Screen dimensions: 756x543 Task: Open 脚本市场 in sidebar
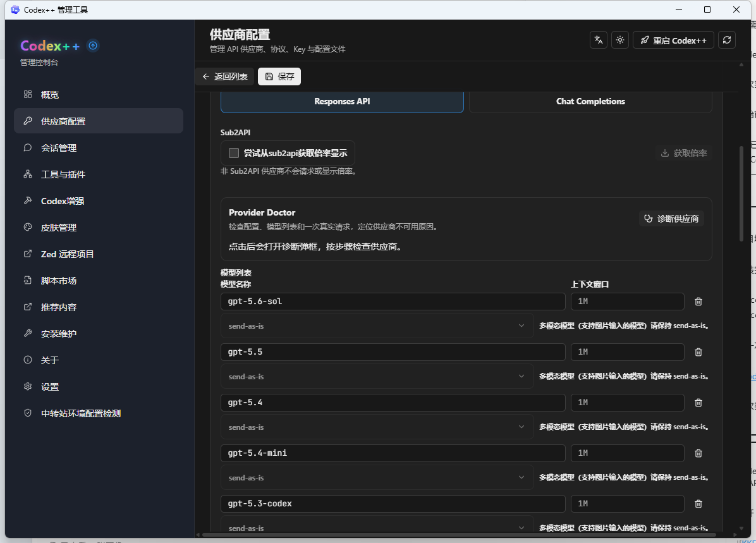tap(99, 280)
